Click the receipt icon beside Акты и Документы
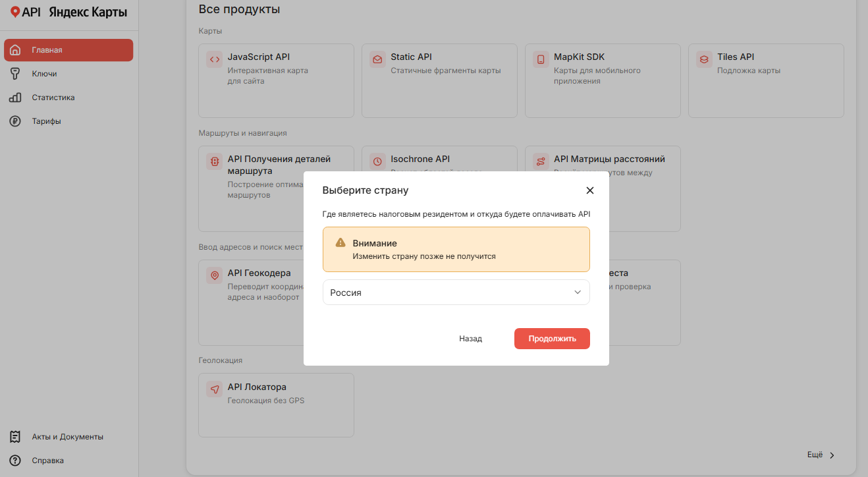The height and width of the screenshot is (477, 868). pos(15,437)
